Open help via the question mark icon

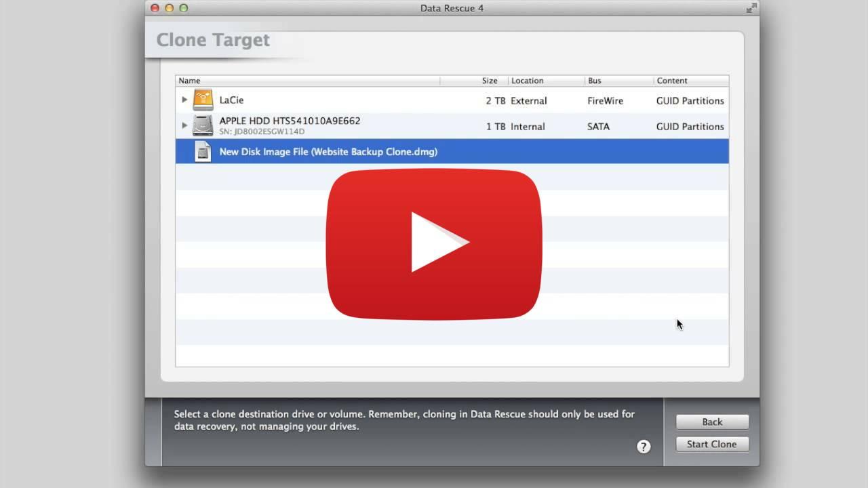pos(644,447)
